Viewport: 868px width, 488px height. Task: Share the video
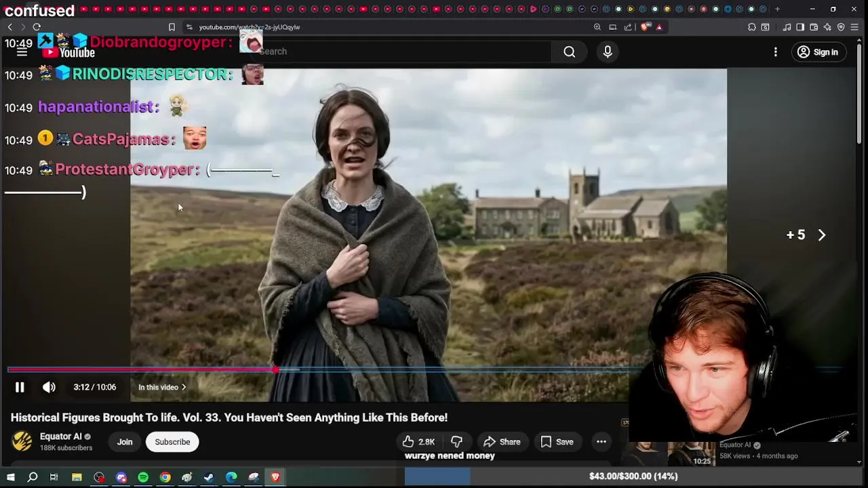[501, 442]
